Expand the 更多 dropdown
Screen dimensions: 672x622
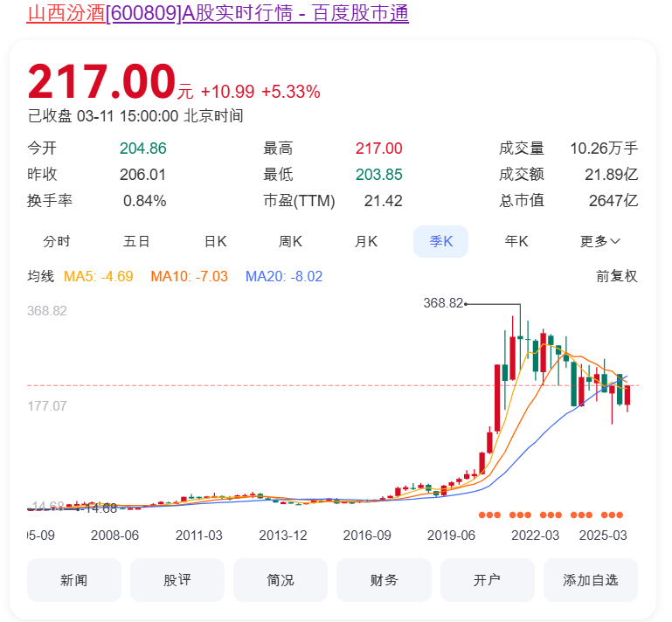pyautogui.click(x=600, y=242)
